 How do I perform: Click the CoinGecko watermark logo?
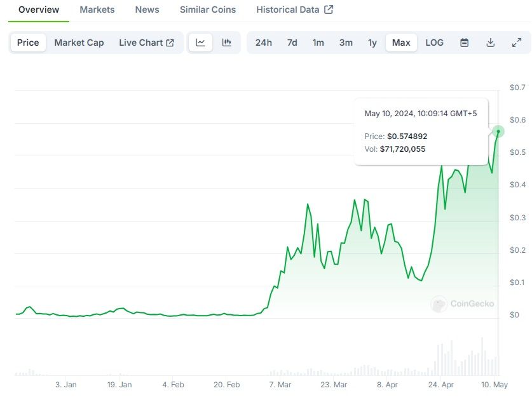click(x=439, y=304)
